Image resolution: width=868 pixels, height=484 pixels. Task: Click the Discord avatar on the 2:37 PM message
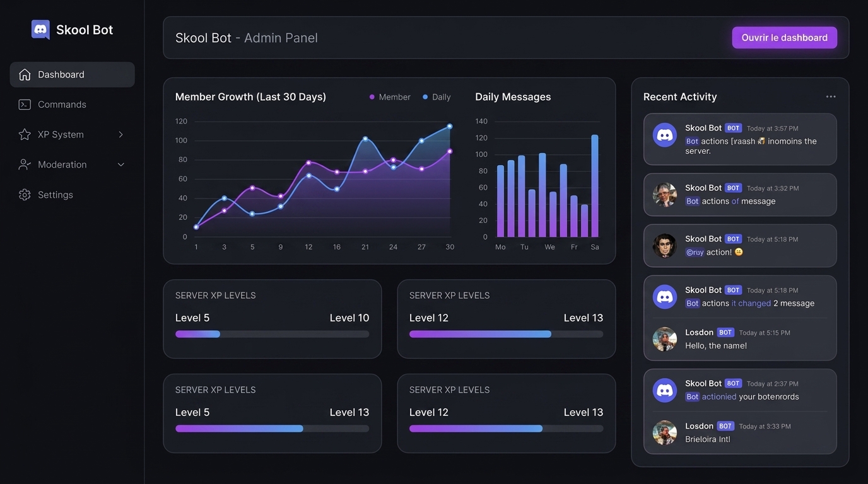pyautogui.click(x=665, y=390)
